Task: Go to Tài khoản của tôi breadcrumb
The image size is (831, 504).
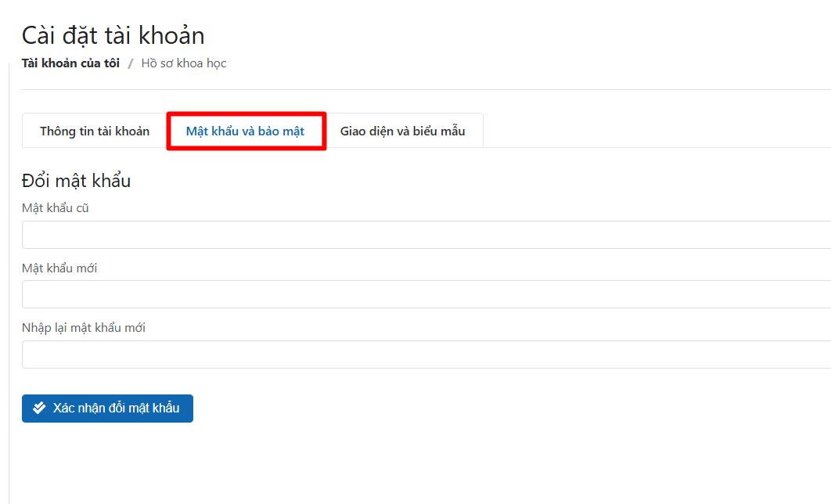Action: point(70,63)
